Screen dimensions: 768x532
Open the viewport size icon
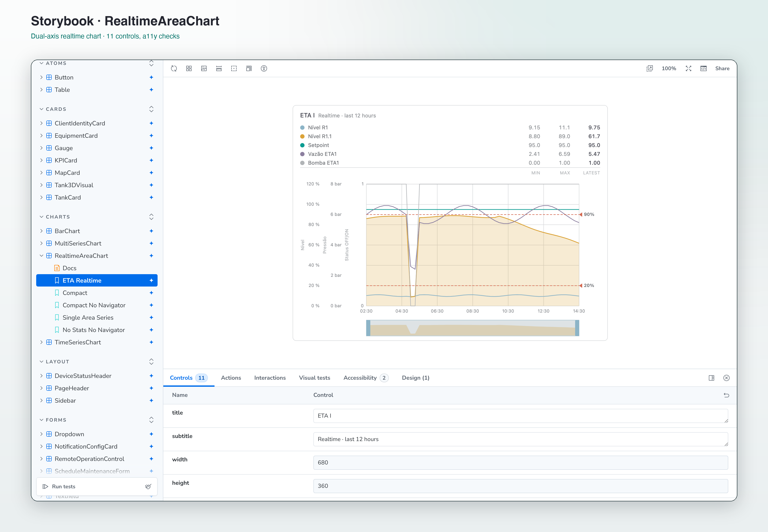[x=249, y=68]
